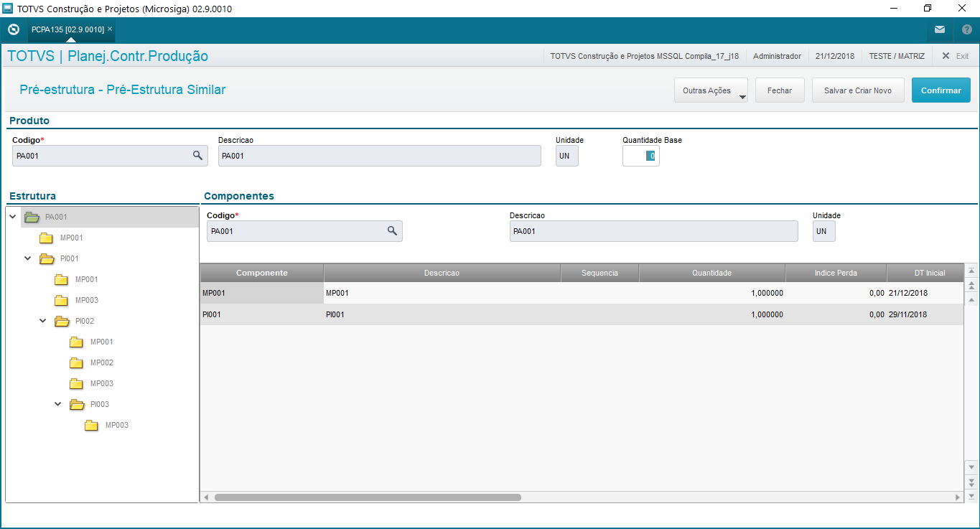This screenshot has height=529, width=980.
Task: Click folder icon of MP001 under PI002
Action: click(x=76, y=342)
